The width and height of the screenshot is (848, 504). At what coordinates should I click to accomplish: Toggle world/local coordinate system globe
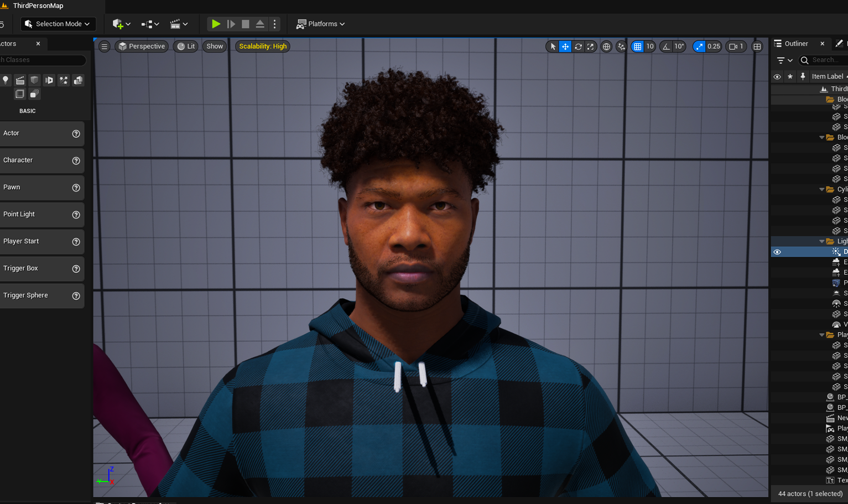[606, 46]
